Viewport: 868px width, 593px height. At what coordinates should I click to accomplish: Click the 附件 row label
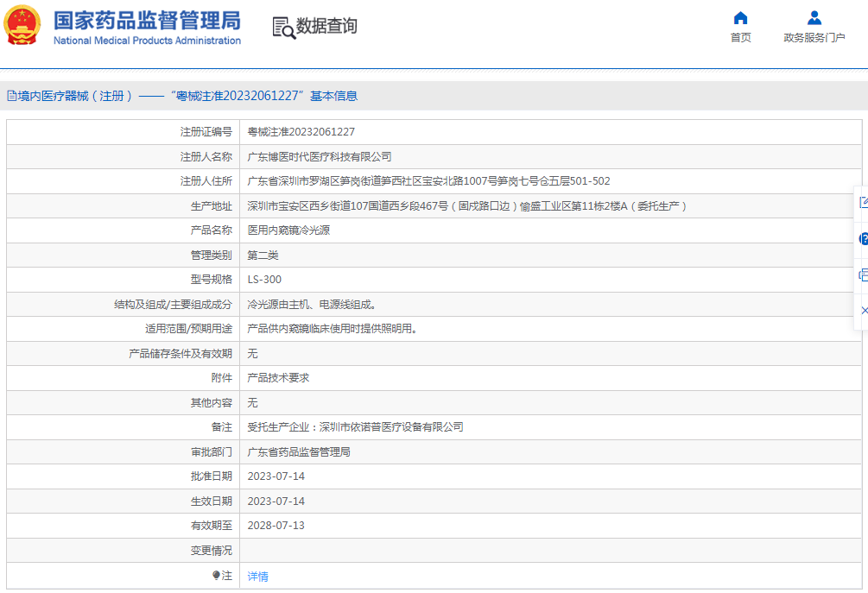(x=221, y=378)
